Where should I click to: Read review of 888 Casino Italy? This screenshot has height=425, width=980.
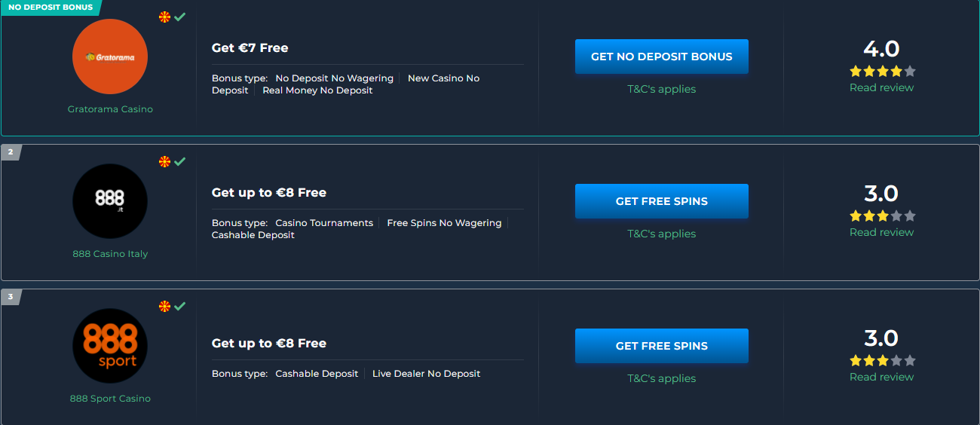(881, 232)
